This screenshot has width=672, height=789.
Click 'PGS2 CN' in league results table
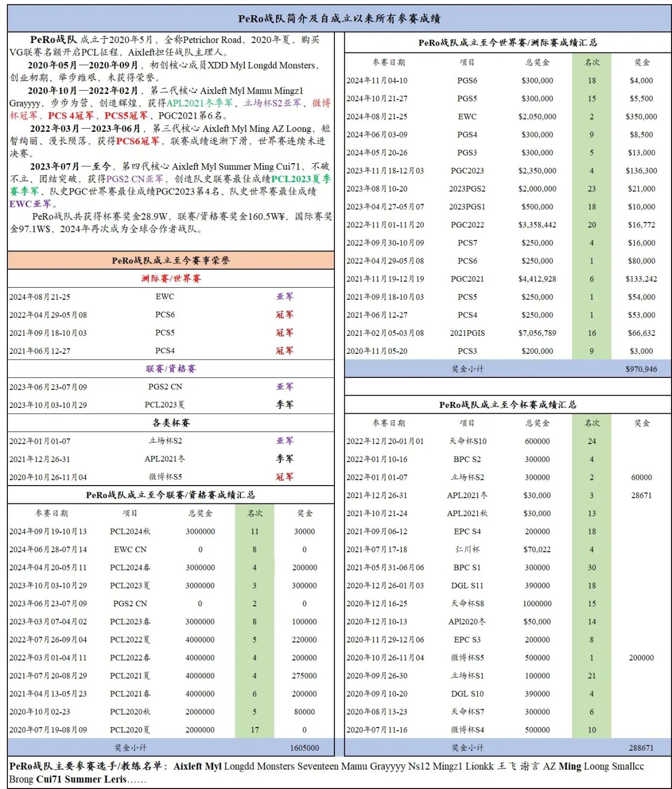point(130,604)
